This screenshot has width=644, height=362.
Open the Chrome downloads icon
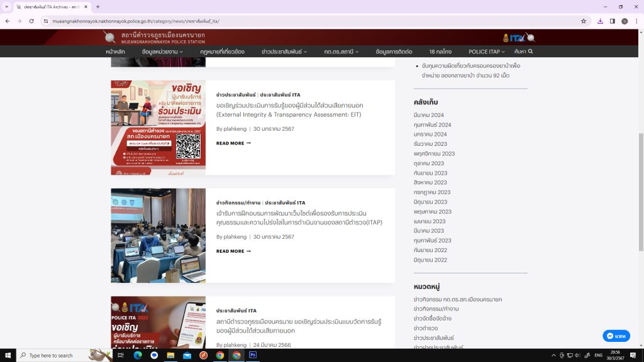click(600, 21)
